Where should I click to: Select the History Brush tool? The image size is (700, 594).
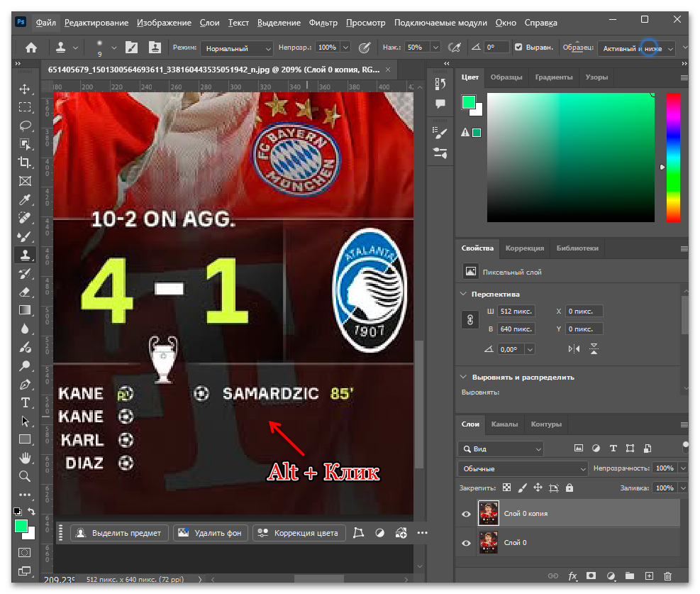coord(25,273)
